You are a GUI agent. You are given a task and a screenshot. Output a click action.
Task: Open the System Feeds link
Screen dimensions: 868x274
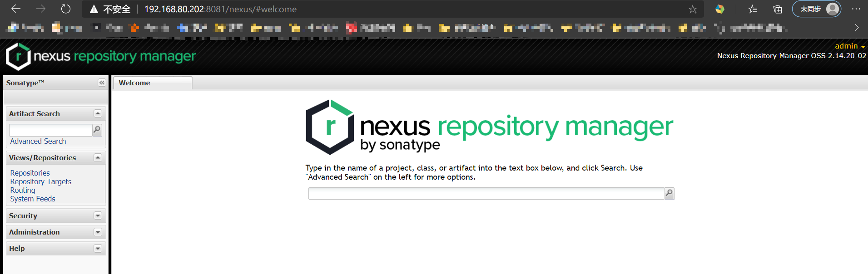tap(33, 199)
